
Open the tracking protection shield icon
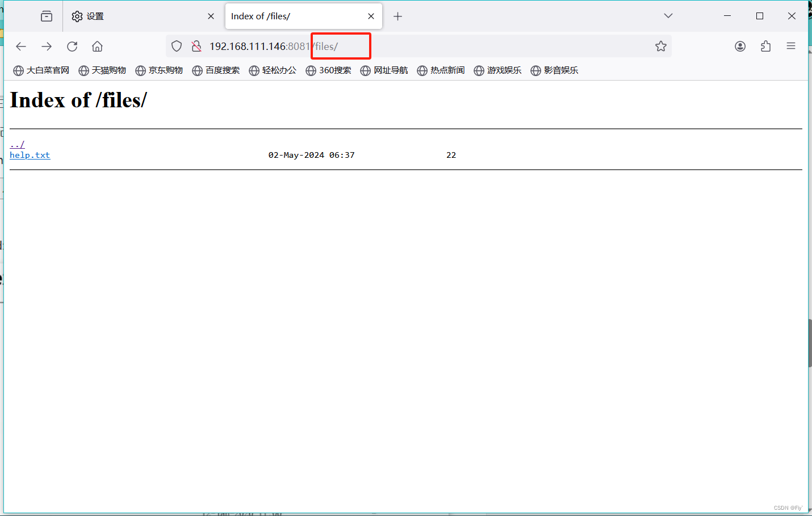coord(177,47)
